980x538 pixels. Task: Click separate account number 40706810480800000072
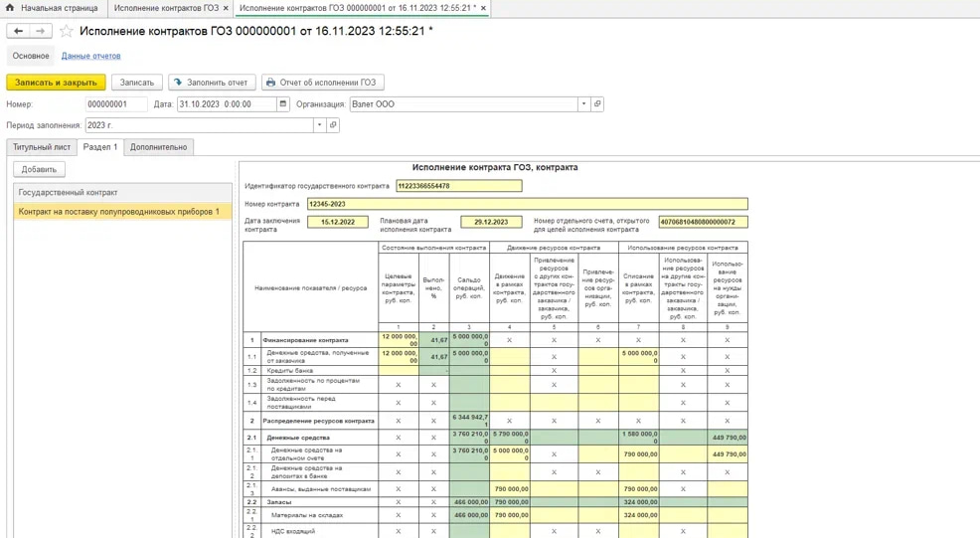703,222
